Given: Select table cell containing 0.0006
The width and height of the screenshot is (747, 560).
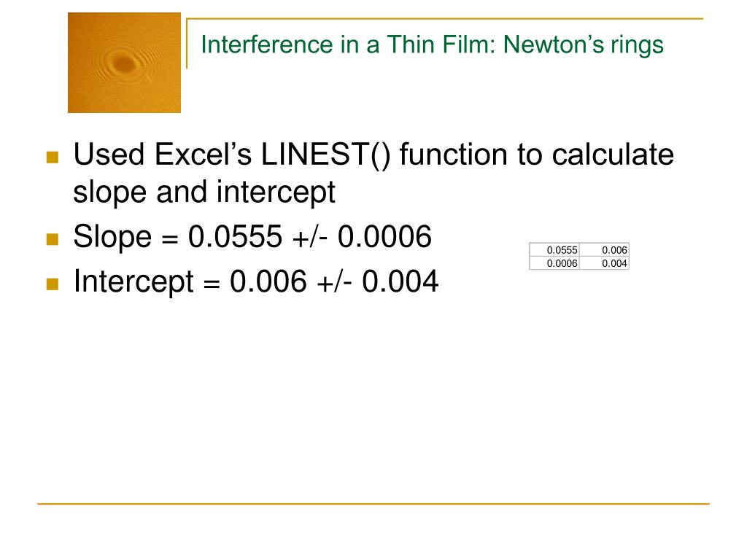Looking at the screenshot, I should 554,263.
